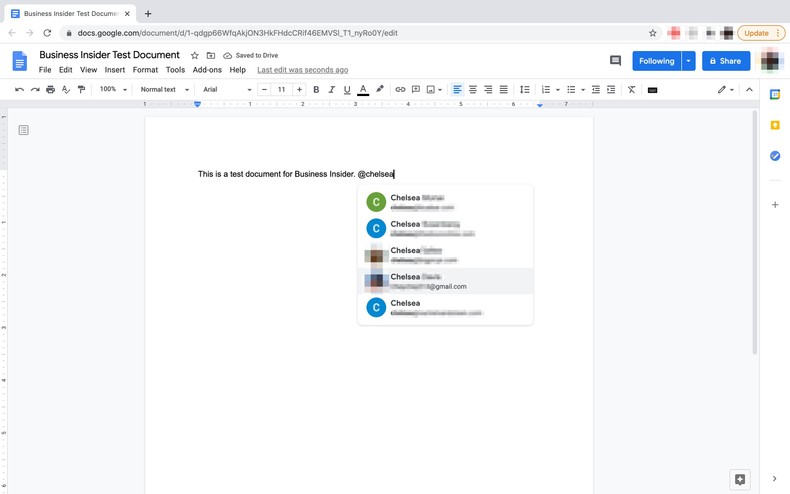Click the blue Share button
The width and height of the screenshot is (790, 494).
tap(726, 61)
